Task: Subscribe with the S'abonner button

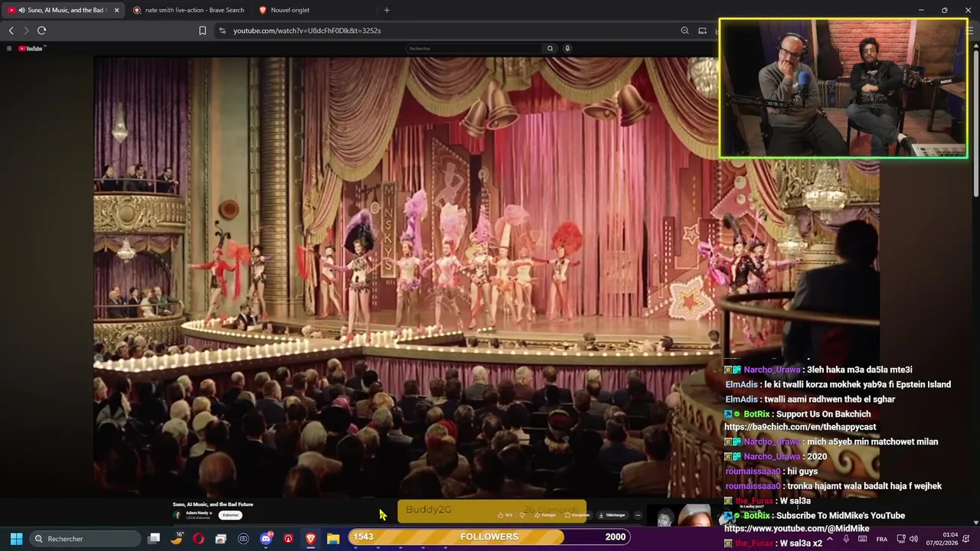Action: tap(230, 515)
